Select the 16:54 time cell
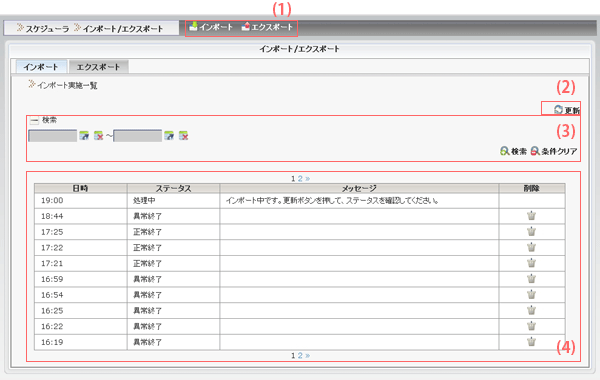The image size is (600, 380). coord(81,295)
